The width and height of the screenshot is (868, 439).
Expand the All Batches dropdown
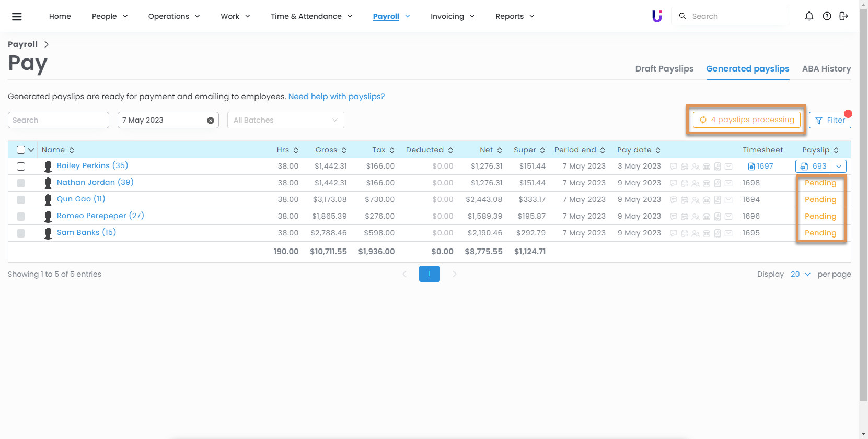[x=285, y=120]
